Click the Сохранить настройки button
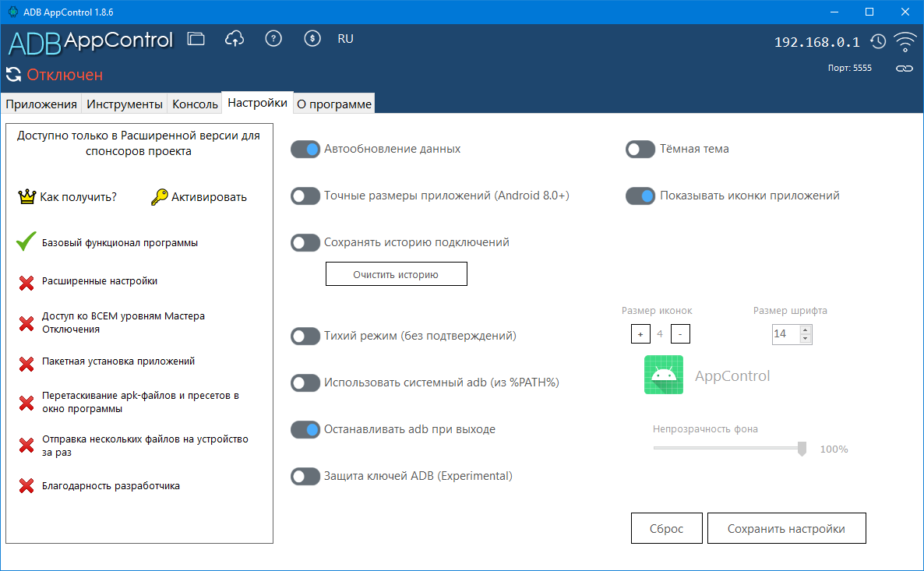 coord(786,528)
